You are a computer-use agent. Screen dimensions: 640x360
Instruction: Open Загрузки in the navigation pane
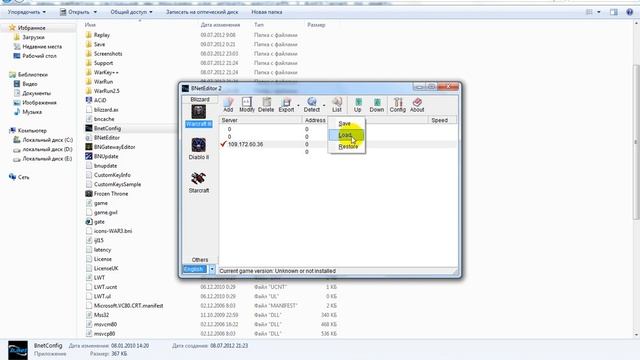[x=33, y=37]
